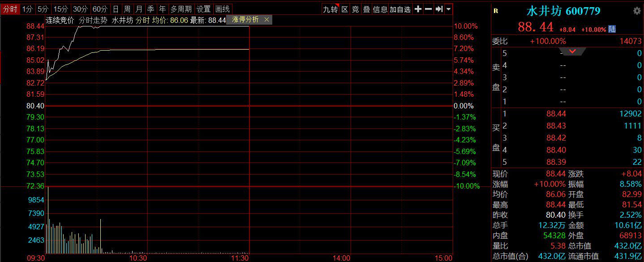Click the 量比 value 5.38

point(558,246)
